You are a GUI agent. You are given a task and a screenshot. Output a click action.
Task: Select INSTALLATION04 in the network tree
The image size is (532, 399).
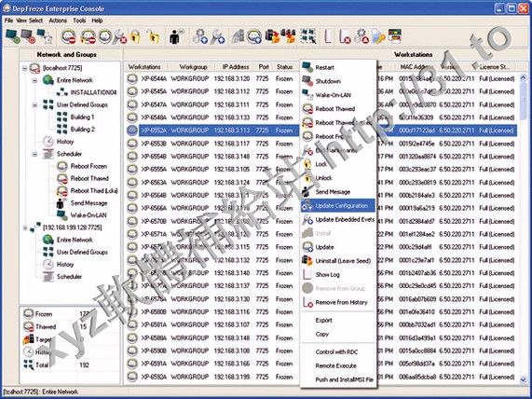click(x=93, y=92)
